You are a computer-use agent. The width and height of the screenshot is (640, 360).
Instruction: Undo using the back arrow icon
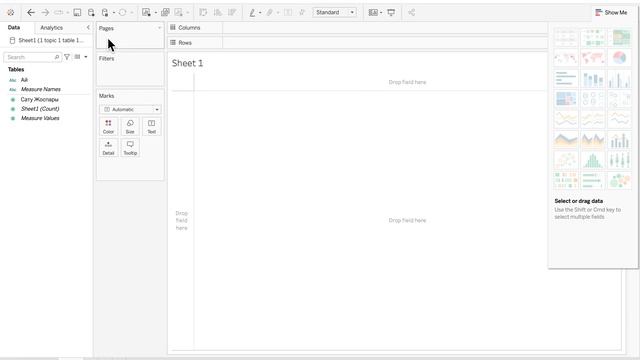coord(31,13)
